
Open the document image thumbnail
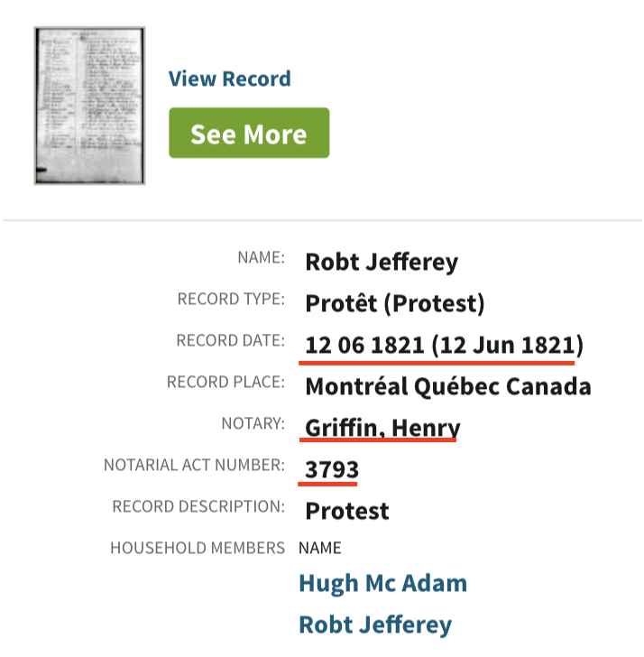tap(89, 106)
